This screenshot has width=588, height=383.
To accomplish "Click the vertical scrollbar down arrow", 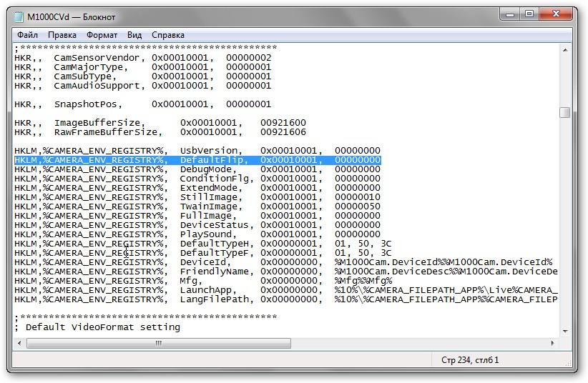I will point(564,330).
